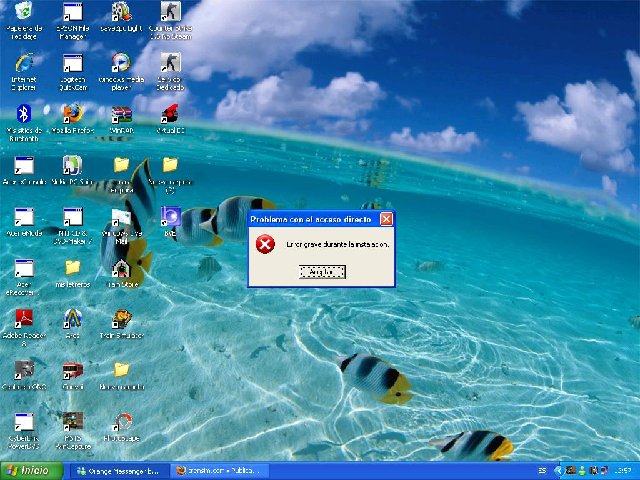640x480 pixels.
Task: Open the Bluetooth places icon
Action: click(23, 113)
